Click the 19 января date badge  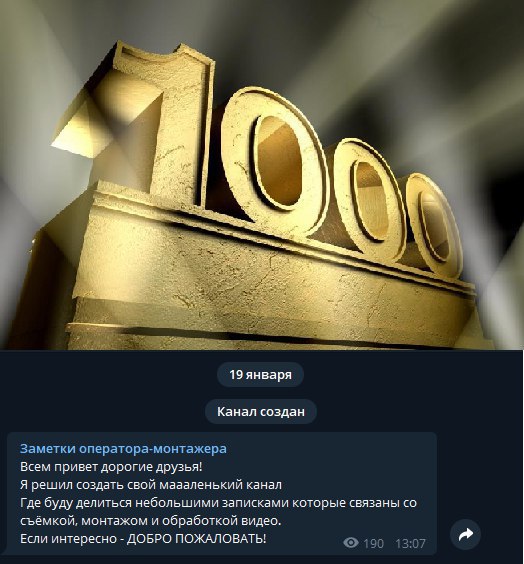pos(260,374)
